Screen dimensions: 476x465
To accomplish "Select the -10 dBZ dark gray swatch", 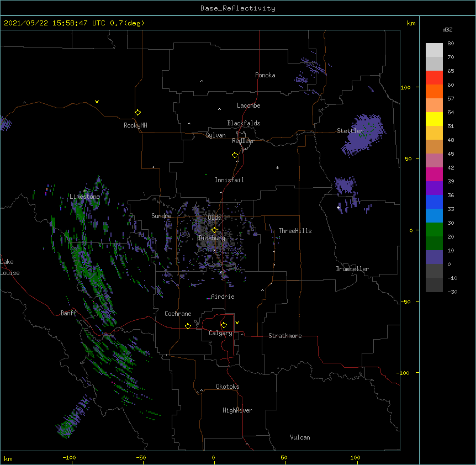I will [x=434, y=285].
